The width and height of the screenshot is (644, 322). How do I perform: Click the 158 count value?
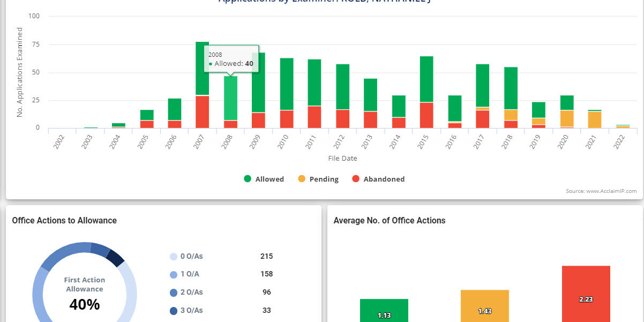tap(267, 274)
